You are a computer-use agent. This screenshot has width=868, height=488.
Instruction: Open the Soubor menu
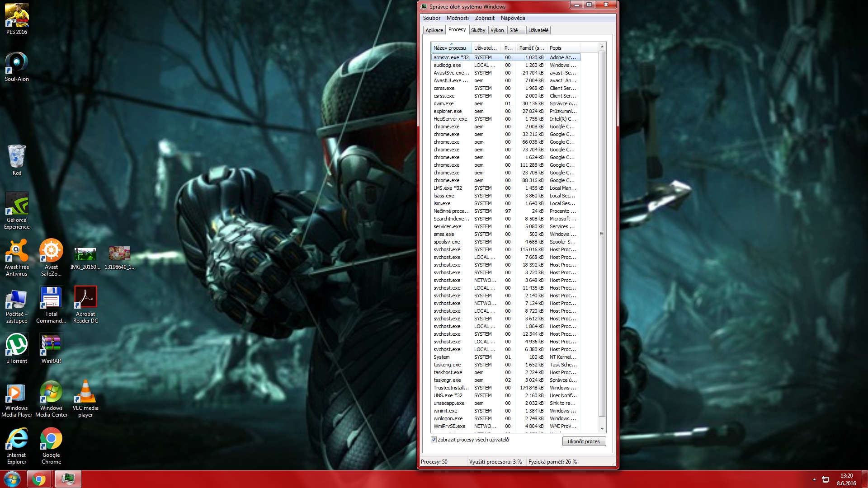pyautogui.click(x=431, y=18)
